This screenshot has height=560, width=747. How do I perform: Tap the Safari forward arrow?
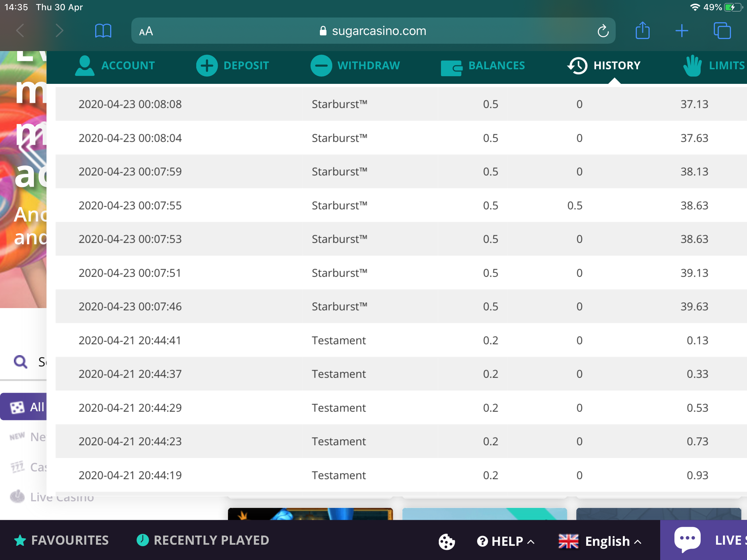pyautogui.click(x=59, y=31)
